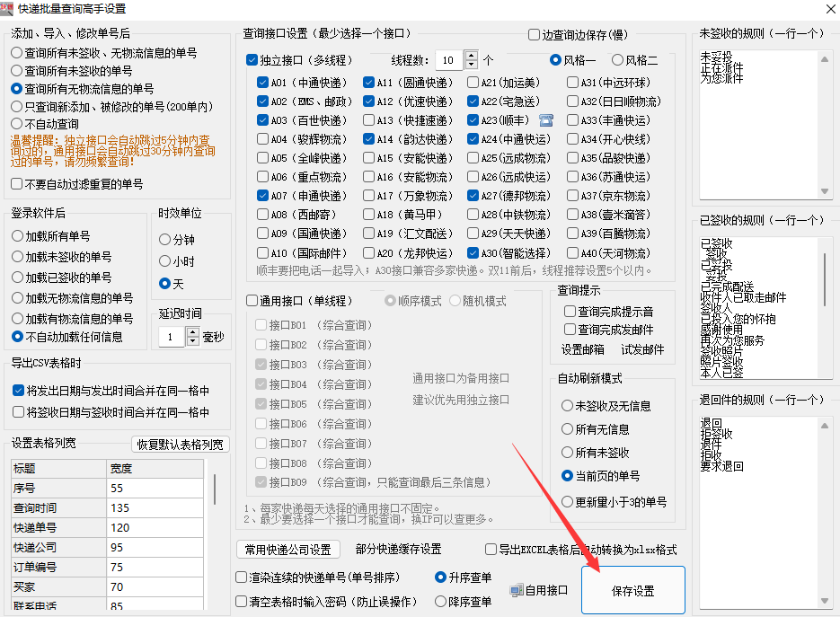
Task: Click the app icon in the title bar
Action: [x=9, y=8]
